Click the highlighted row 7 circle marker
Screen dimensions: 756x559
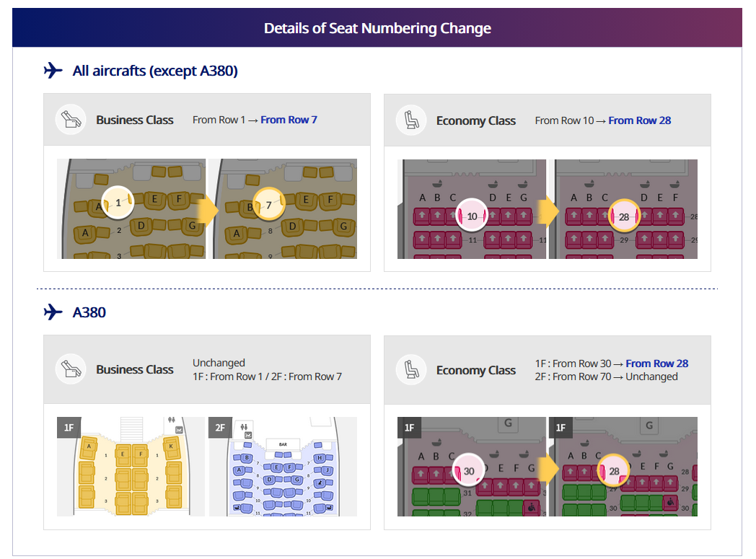pyautogui.click(x=268, y=205)
